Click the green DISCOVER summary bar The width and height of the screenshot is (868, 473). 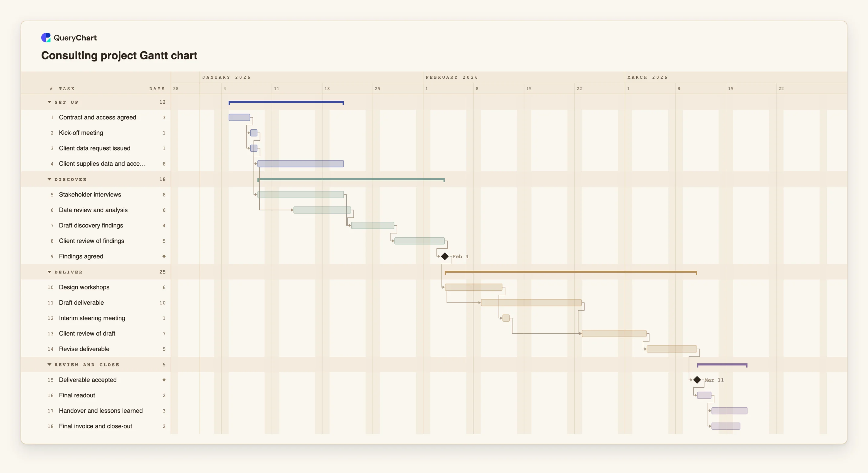[351, 179]
